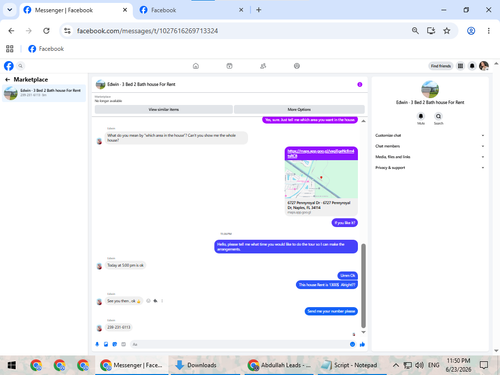Image resolution: width=500 pixels, height=375 pixels.
Task: Go back with the browser back arrow
Action: click(x=11, y=31)
